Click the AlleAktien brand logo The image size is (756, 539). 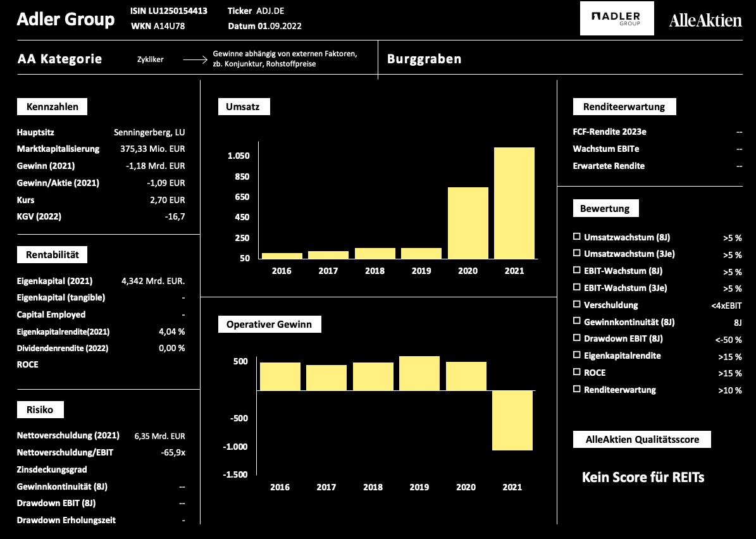[705, 20]
